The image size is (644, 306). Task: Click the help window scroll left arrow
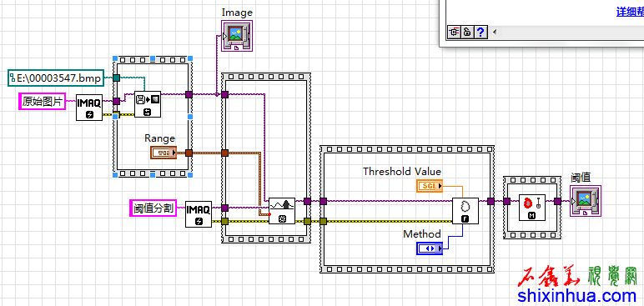(x=495, y=32)
